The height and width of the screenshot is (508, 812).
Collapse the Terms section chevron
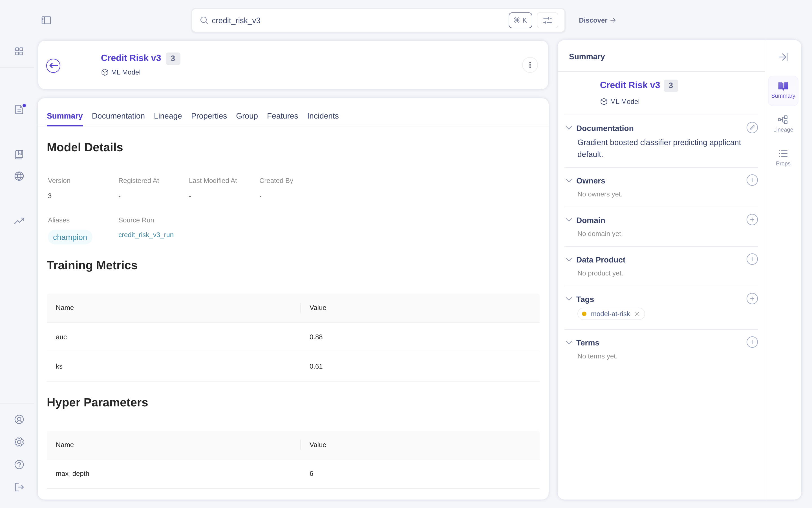[x=569, y=342]
